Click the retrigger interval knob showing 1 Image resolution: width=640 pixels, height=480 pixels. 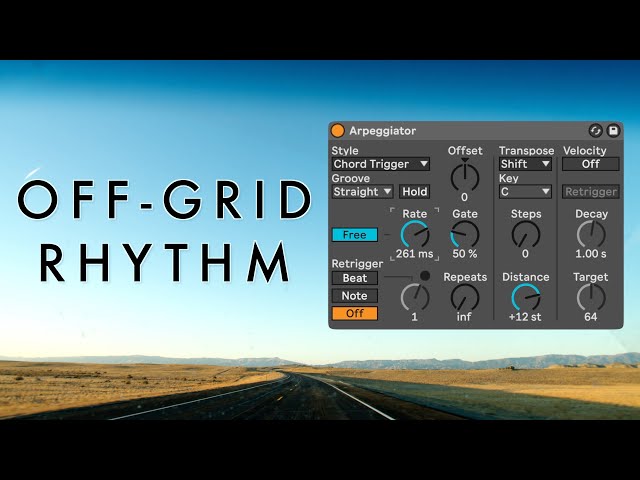[415, 298]
